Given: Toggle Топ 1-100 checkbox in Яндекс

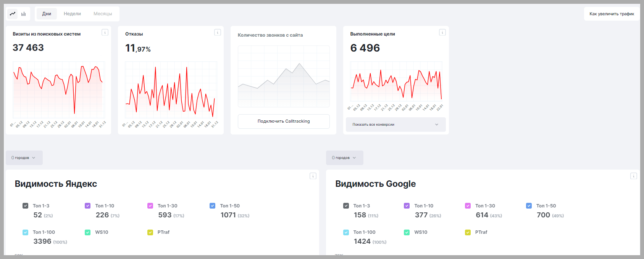Looking at the screenshot, I should [x=25, y=232].
